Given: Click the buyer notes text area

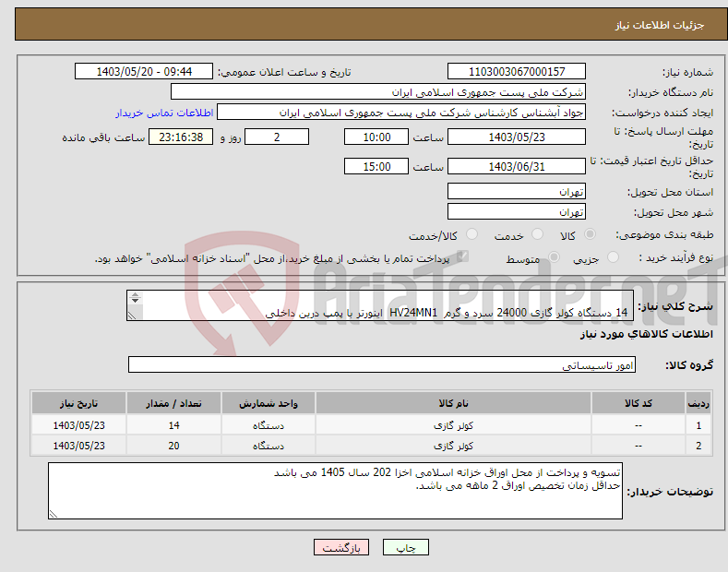Looking at the screenshot, I should [335, 491].
